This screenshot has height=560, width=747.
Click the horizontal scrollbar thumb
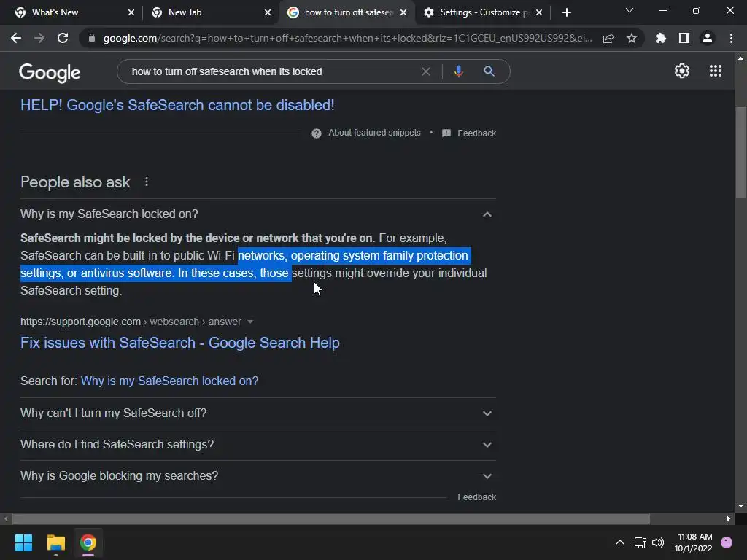pyautogui.click(x=330, y=518)
